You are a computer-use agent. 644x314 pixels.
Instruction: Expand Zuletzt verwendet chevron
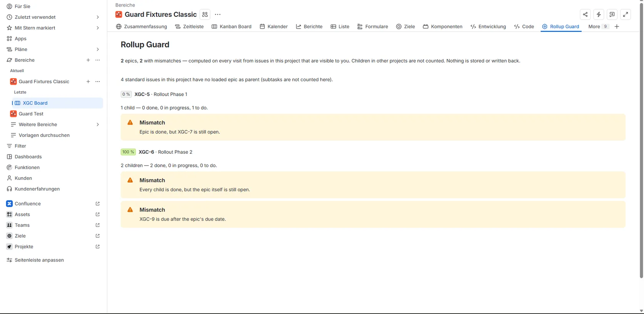click(x=98, y=17)
